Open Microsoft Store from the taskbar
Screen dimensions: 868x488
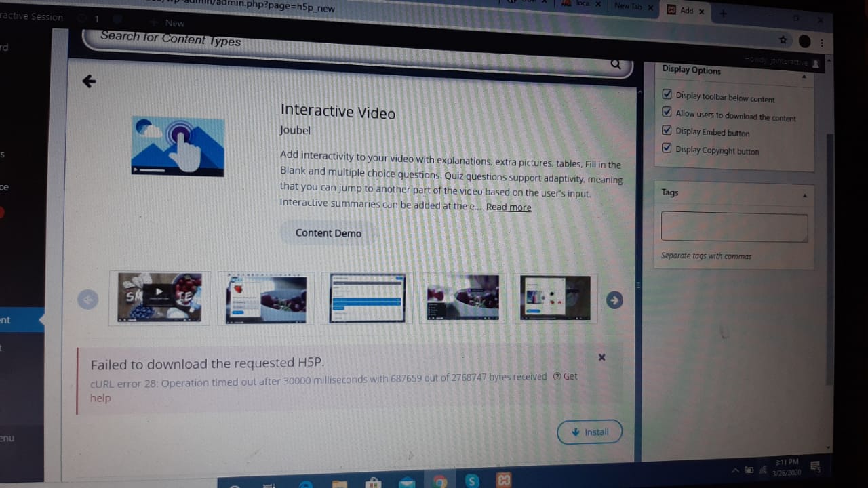point(373,483)
